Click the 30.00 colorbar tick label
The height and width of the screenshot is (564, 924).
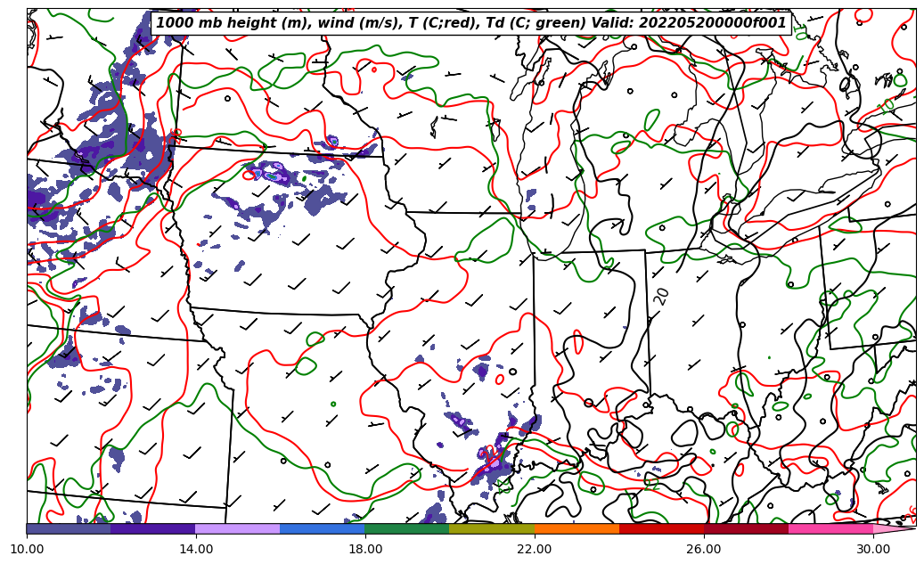tap(873, 549)
